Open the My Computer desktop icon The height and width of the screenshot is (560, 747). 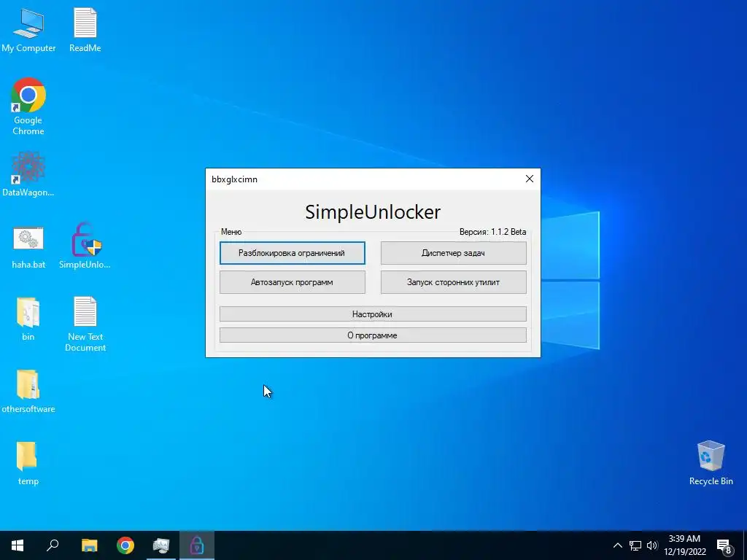(28, 29)
